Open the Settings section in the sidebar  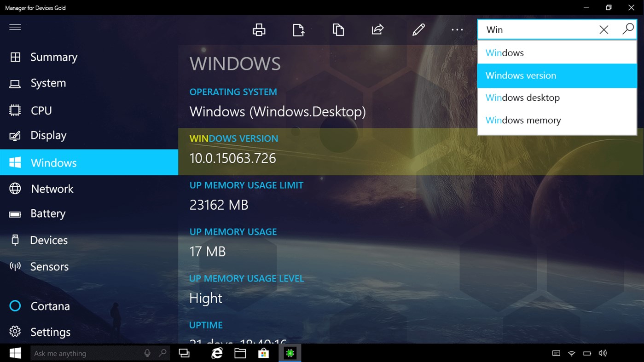coord(16,332)
